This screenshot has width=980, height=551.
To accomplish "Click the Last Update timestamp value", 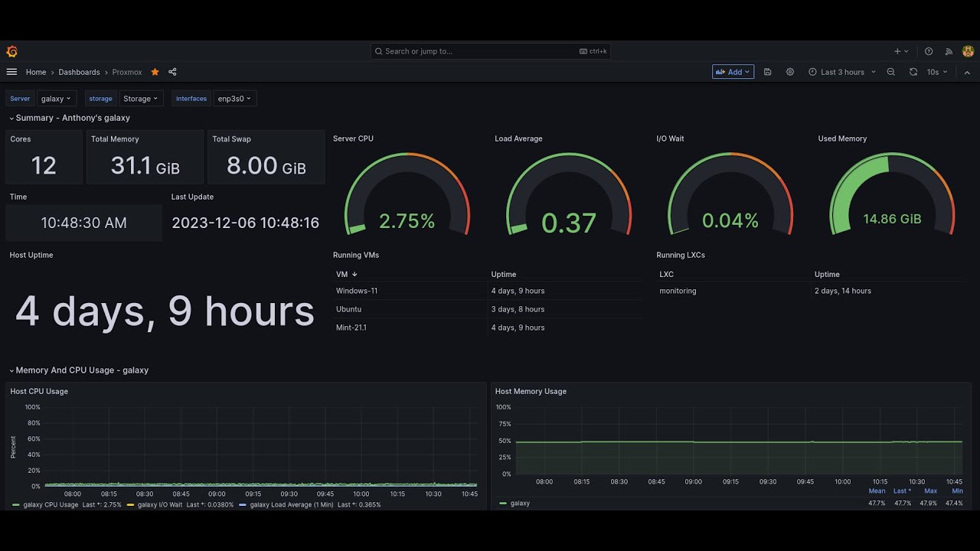I will (245, 223).
